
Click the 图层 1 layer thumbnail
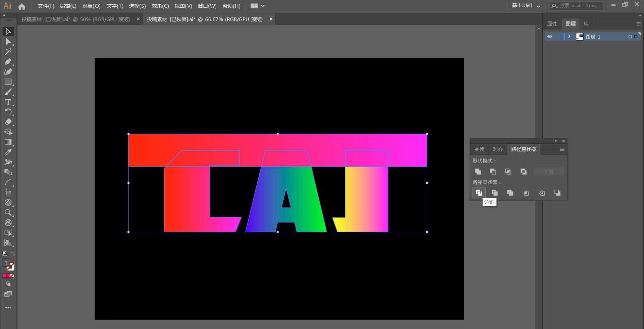click(579, 37)
